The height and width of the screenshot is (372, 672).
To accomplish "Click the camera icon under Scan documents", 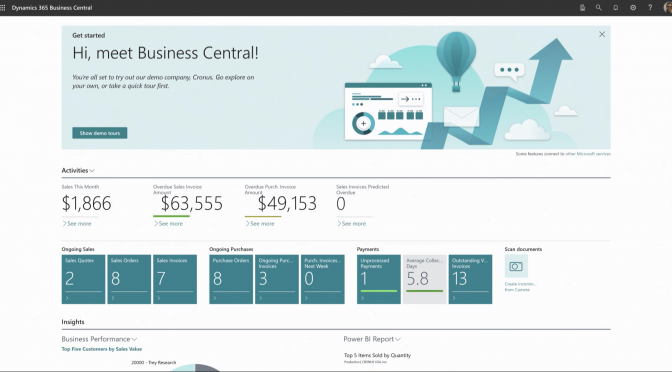I will 516,266.
